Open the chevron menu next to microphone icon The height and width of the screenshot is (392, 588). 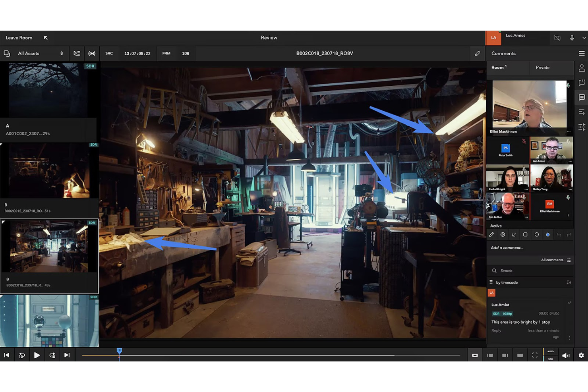pos(583,38)
